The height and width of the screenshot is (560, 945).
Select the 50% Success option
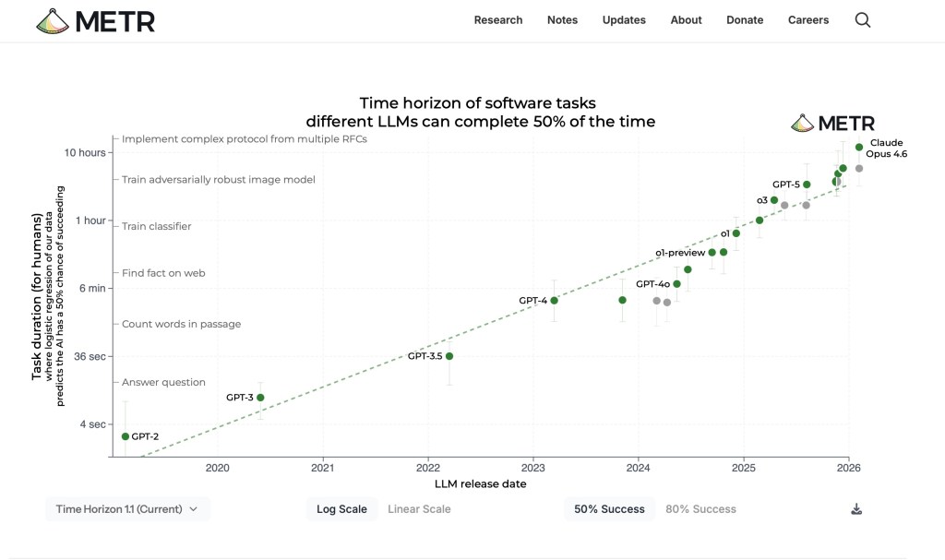[x=609, y=509]
